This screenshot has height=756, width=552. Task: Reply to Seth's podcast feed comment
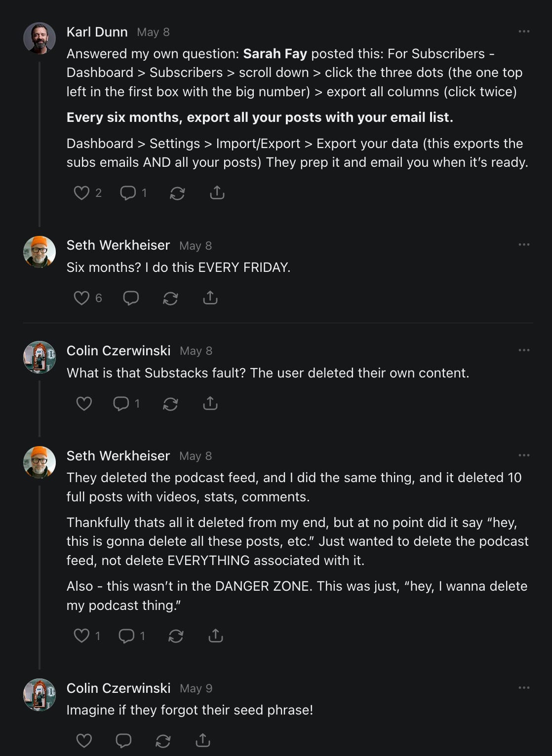[x=126, y=636]
